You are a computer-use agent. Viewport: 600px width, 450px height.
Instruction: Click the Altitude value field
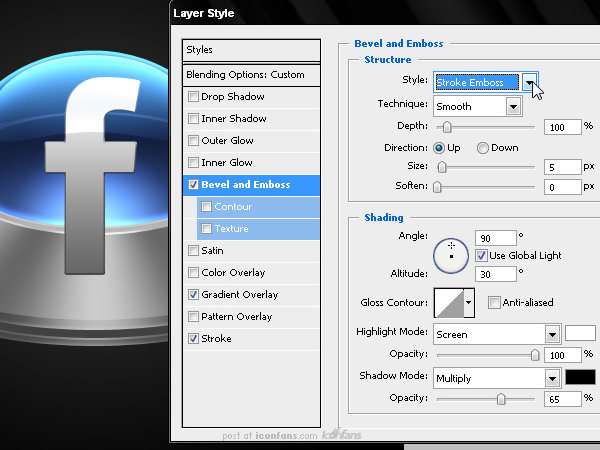pos(496,274)
